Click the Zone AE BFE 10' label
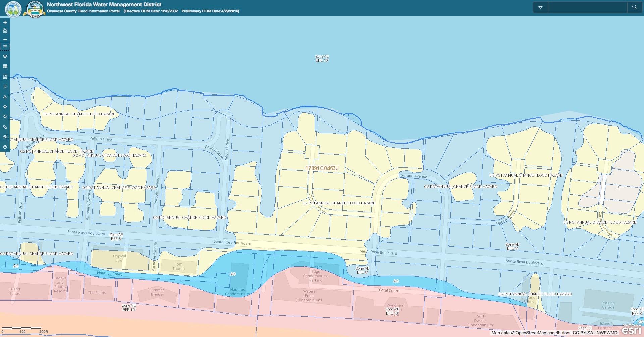 tap(322, 58)
